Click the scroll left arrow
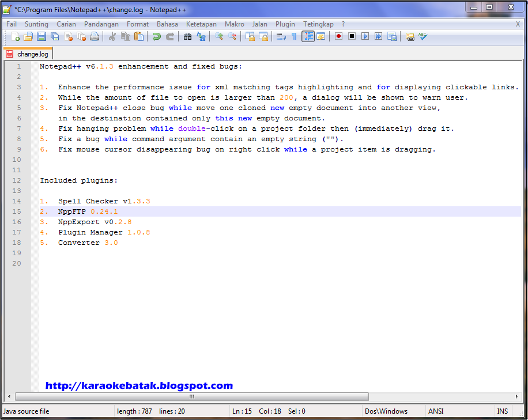This screenshot has height=420, width=528. [x=9, y=396]
